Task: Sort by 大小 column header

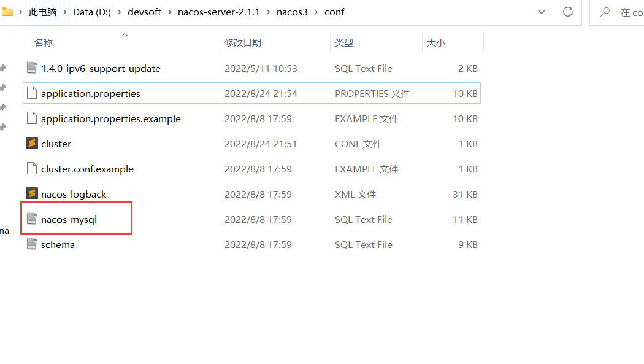Action: pyautogui.click(x=435, y=43)
